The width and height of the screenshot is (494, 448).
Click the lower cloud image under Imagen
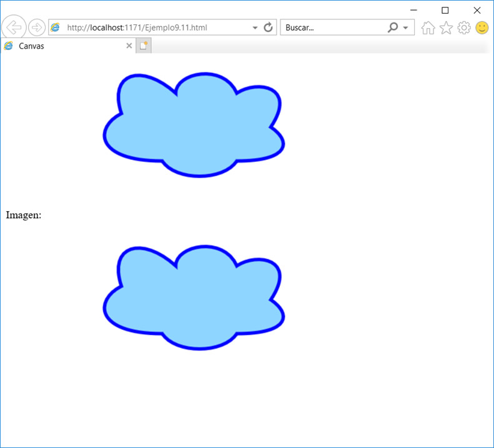pyautogui.click(x=194, y=297)
